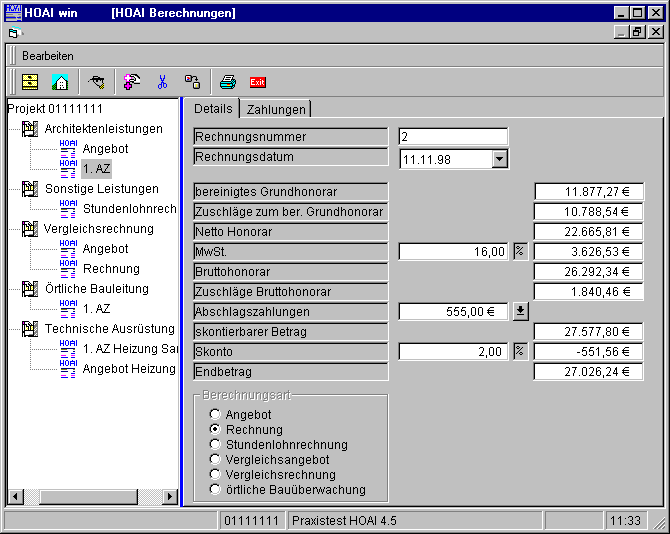Click the red Exit icon
The width and height of the screenshot is (670, 534).
point(257,82)
